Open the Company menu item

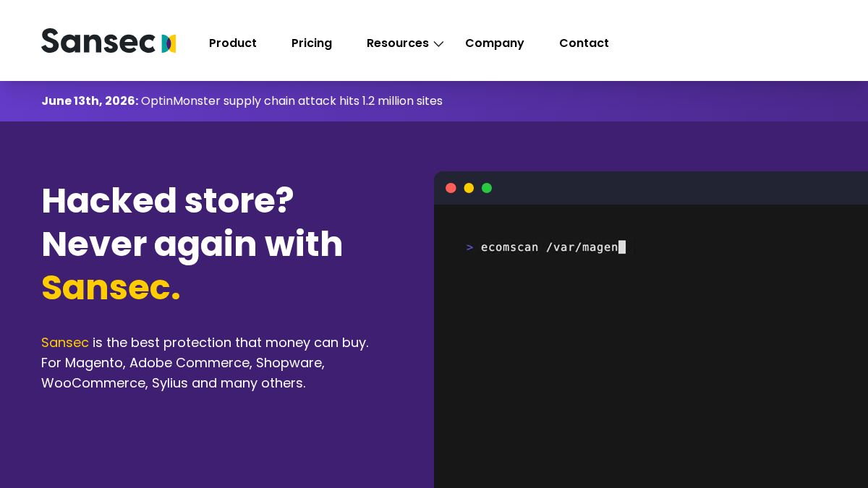point(495,43)
